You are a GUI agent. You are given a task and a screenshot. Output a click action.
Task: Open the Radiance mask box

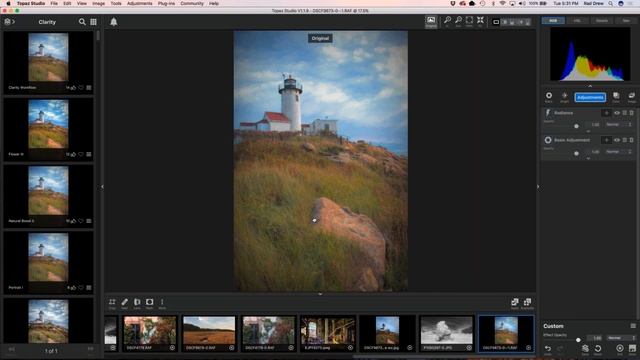606,113
